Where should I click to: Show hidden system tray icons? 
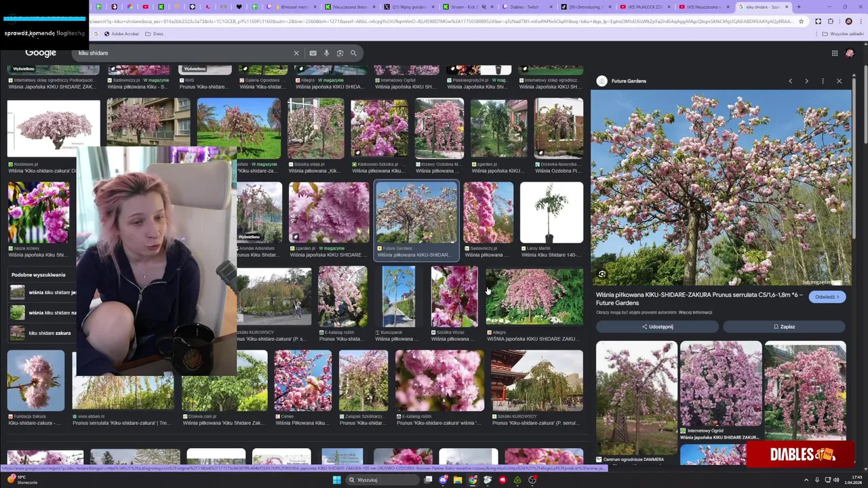click(x=806, y=480)
